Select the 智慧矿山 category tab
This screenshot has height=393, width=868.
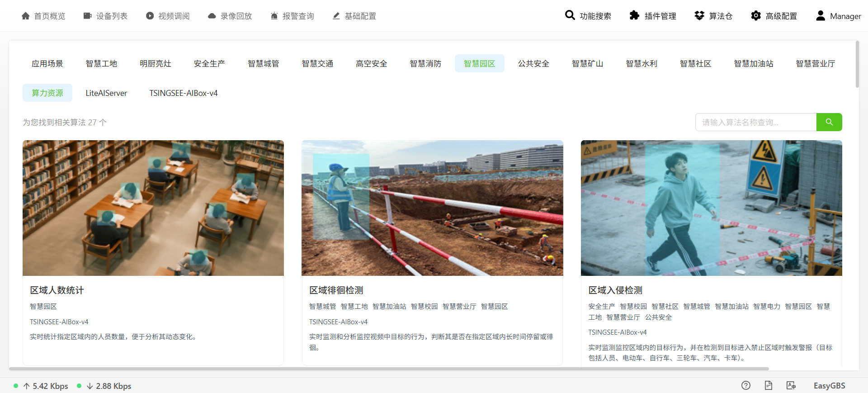[588, 63]
